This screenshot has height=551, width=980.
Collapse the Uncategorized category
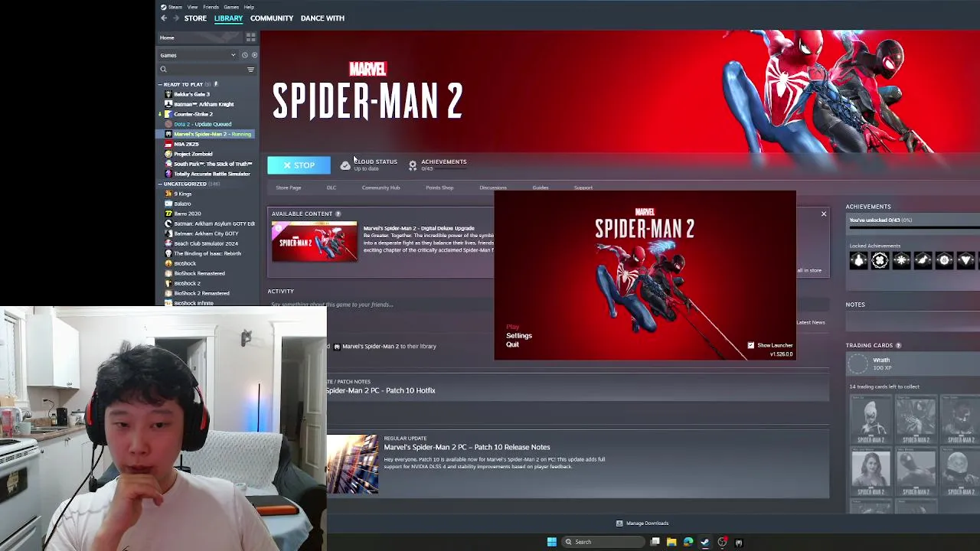point(160,184)
